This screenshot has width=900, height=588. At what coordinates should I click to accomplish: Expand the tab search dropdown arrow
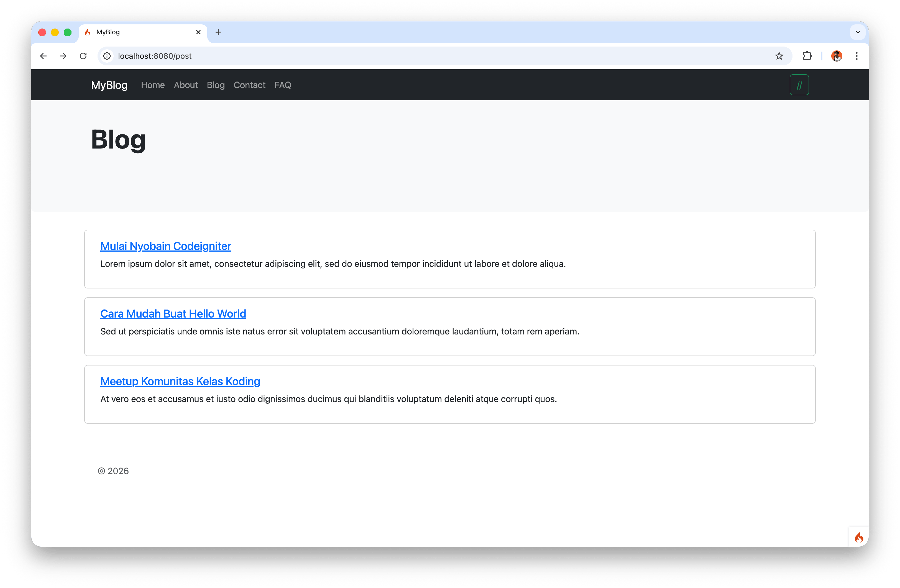click(858, 32)
